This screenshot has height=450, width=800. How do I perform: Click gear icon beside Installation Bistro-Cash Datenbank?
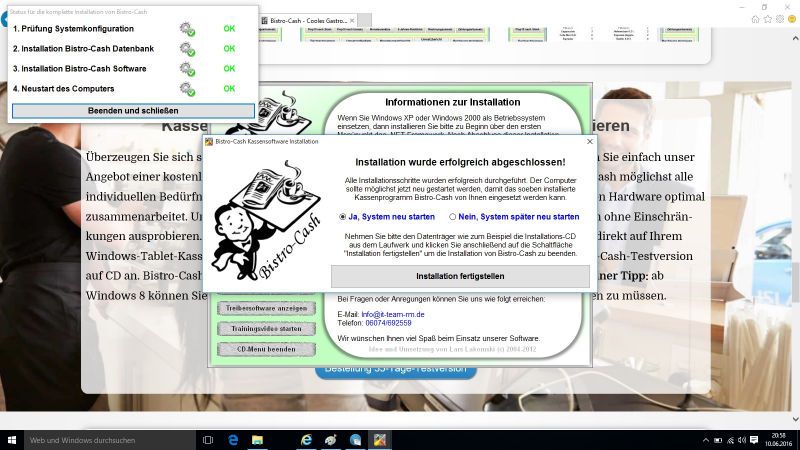[187, 49]
